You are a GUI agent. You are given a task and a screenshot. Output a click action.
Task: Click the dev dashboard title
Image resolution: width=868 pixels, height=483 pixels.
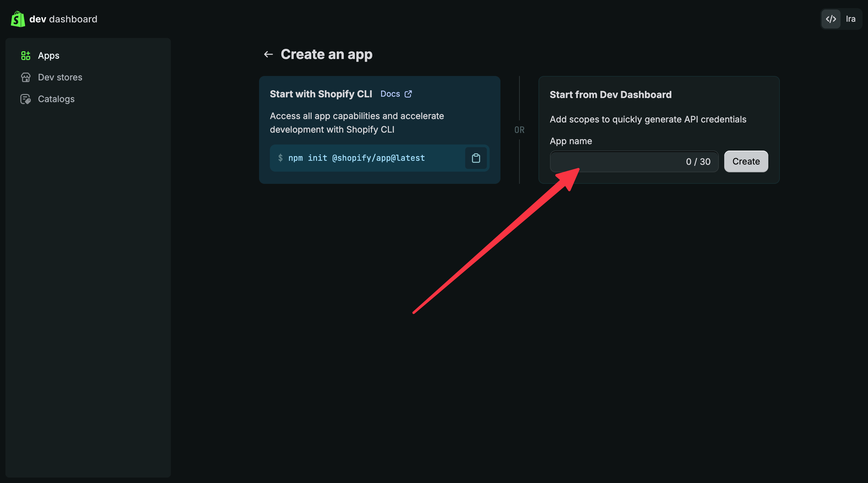pyautogui.click(x=63, y=19)
